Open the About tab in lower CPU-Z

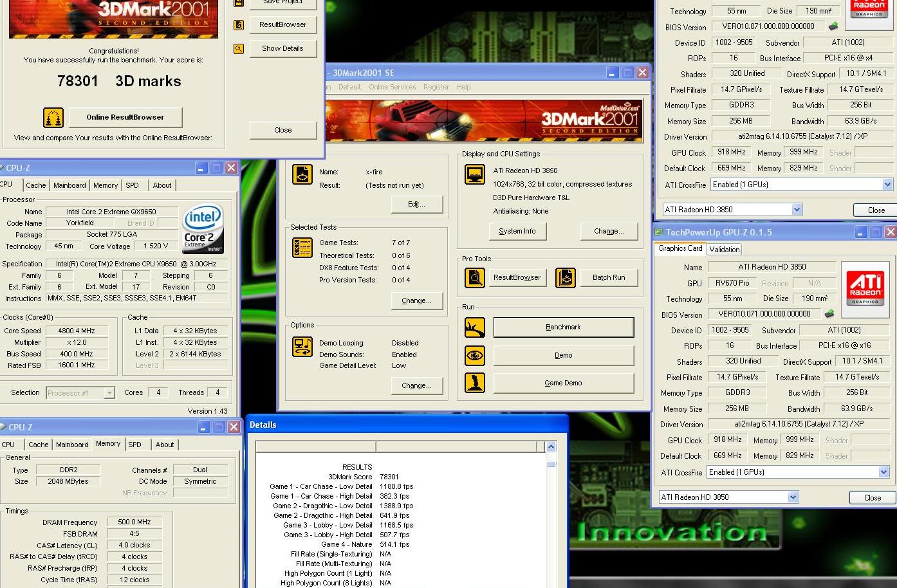coord(165,445)
